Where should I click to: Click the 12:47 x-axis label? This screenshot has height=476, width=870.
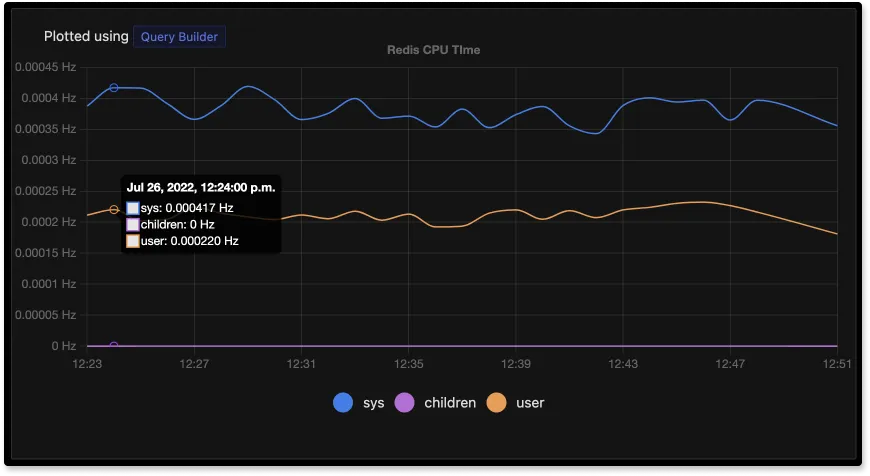point(730,364)
